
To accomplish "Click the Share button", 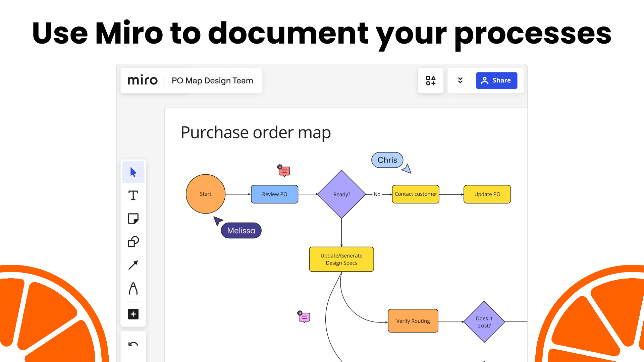I will (x=497, y=80).
